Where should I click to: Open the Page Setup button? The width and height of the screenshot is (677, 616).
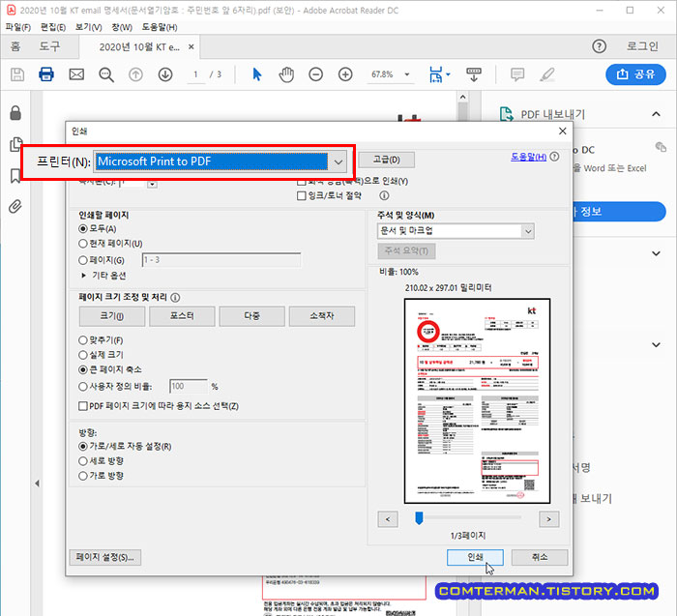pos(104,557)
